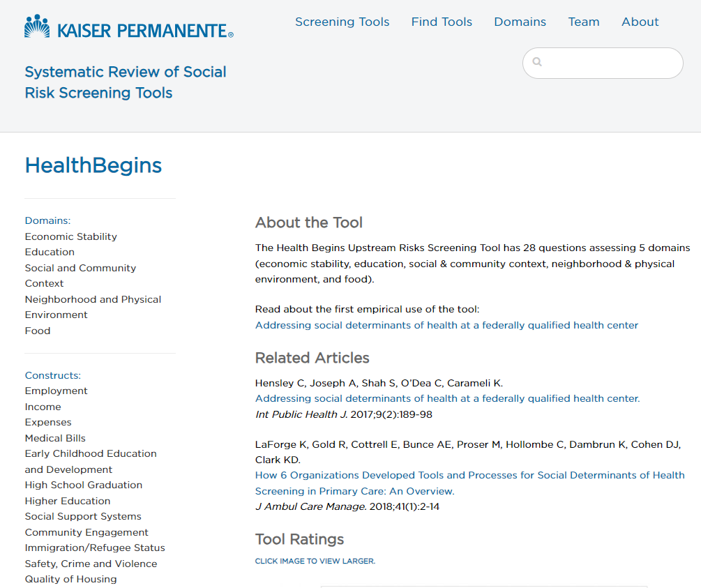Select Immigration/Refugee Status construct
This screenshot has width=701, height=588.
click(x=95, y=548)
